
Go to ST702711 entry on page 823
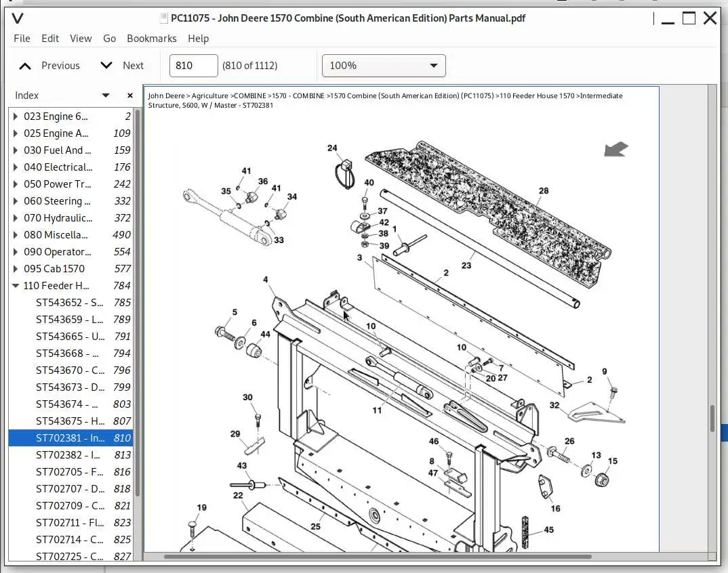[x=70, y=522]
